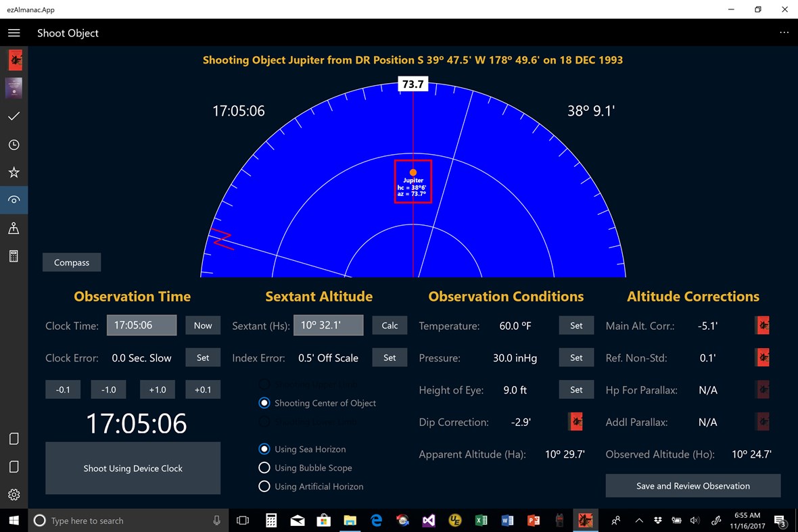
Task: Click the almanac icon beside Hp For Parallax
Action: coord(762,389)
